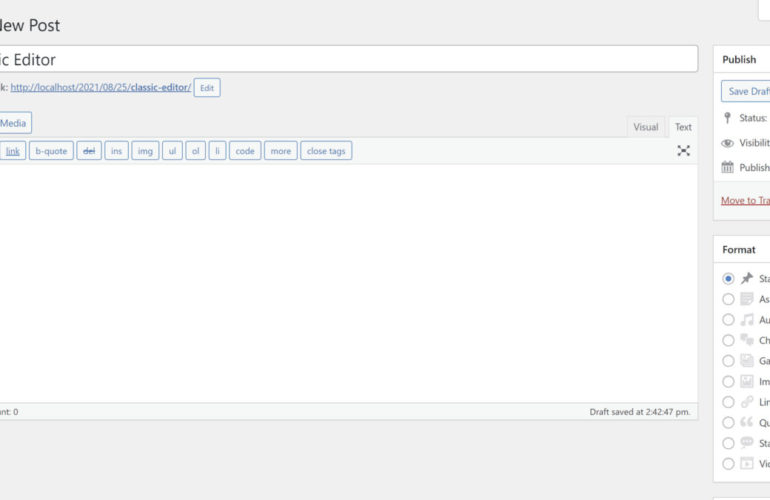Choose the Video format radio button
This screenshot has width=770, height=500.
(x=728, y=463)
